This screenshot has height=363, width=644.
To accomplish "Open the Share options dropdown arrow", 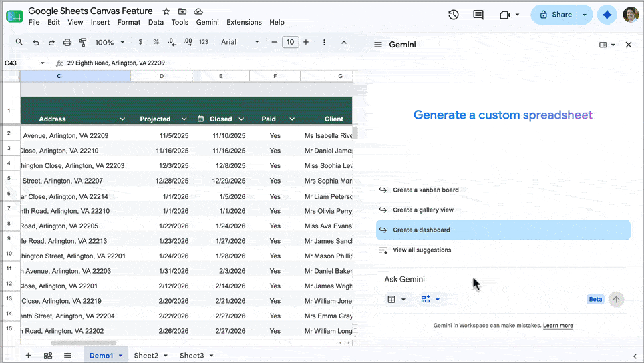I will (x=585, y=15).
